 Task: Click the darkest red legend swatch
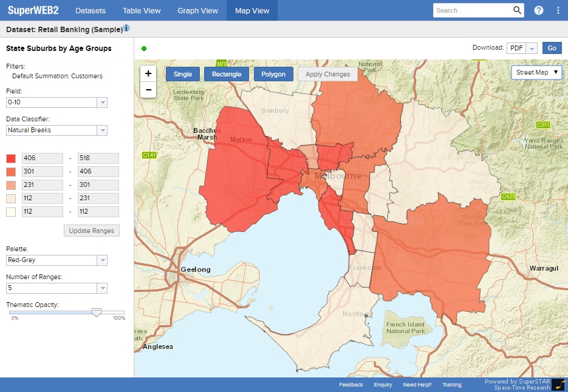(11, 158)
